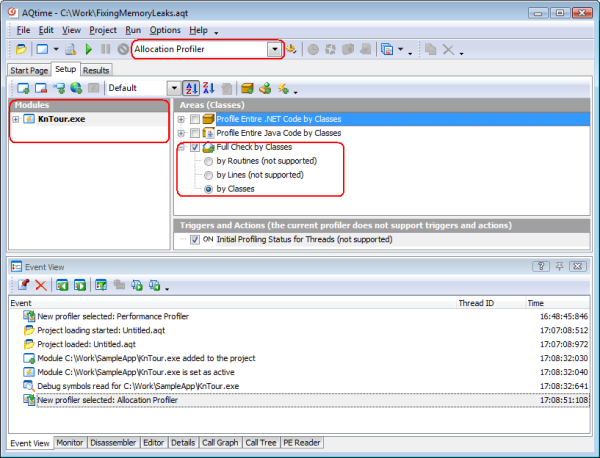Viewport: 600px width, 458px height.
Task: Toggle the sort ascending A-Z button
Action: pyautogui.click(x=191, y=88)
